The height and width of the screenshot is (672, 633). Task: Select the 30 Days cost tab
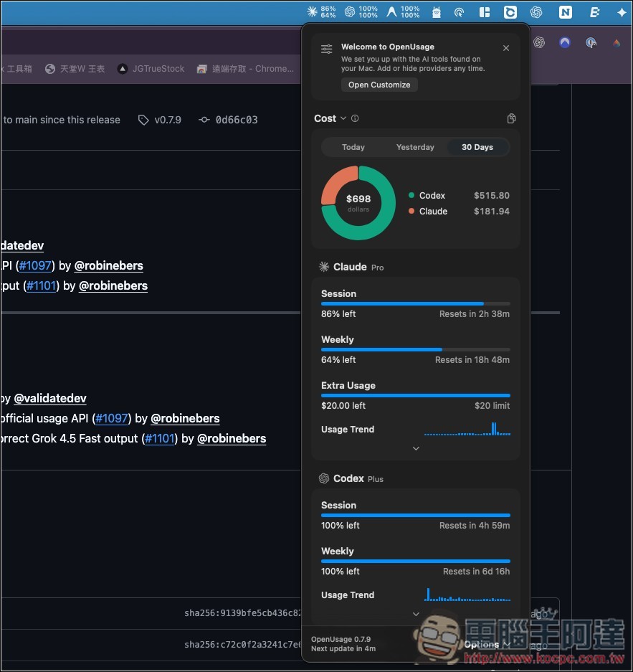tap(477, 147)
